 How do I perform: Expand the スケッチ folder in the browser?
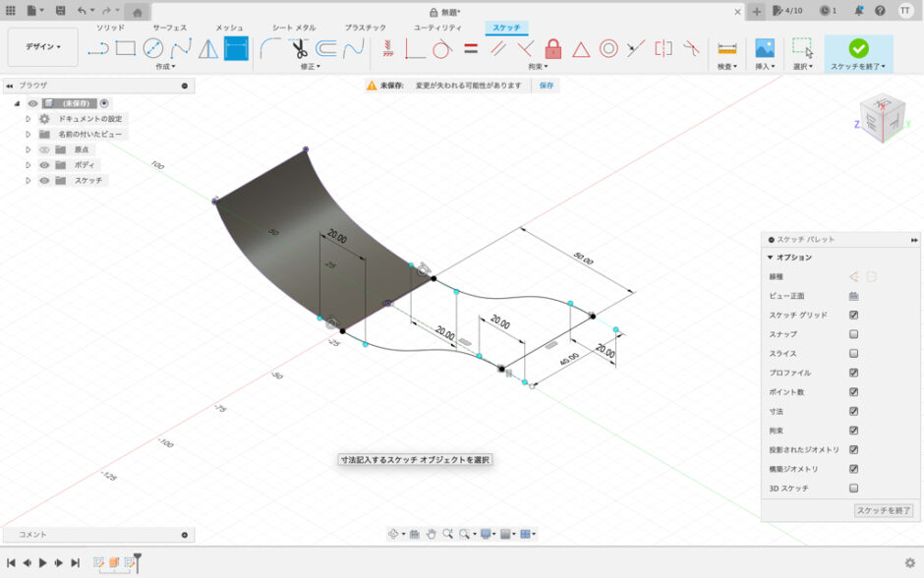(x=29, y=181)
